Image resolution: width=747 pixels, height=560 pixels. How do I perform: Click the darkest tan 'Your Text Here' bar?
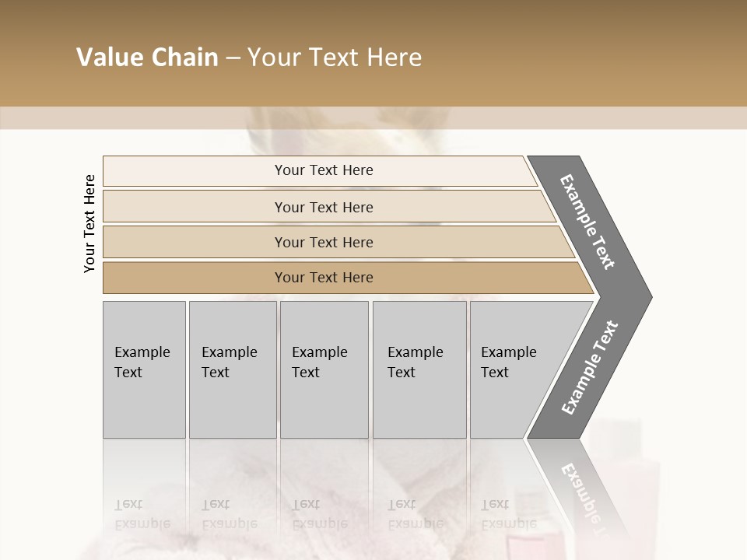click(348, 278)
